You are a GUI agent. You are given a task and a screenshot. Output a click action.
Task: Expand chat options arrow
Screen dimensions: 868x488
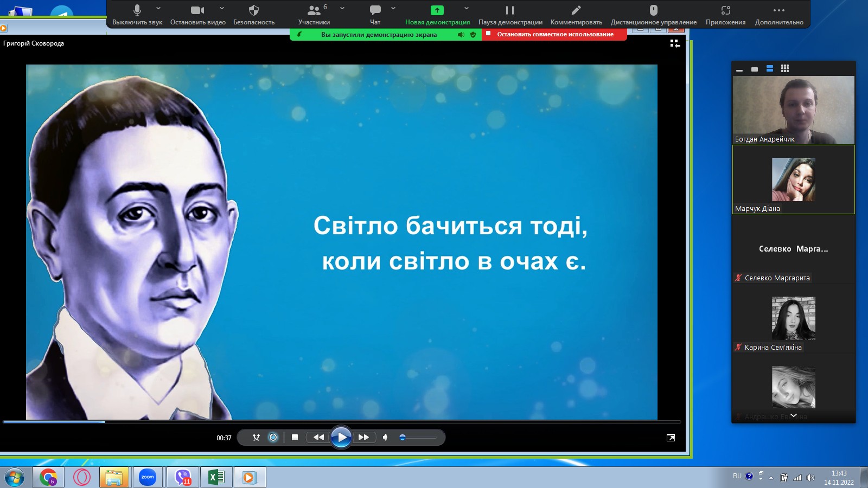393,9
